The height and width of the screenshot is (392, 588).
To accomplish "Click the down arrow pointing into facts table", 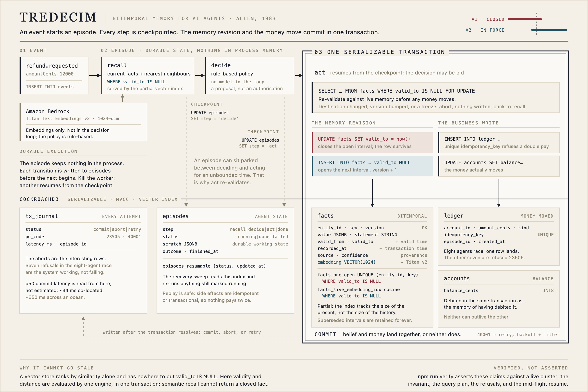I will 372,193.
